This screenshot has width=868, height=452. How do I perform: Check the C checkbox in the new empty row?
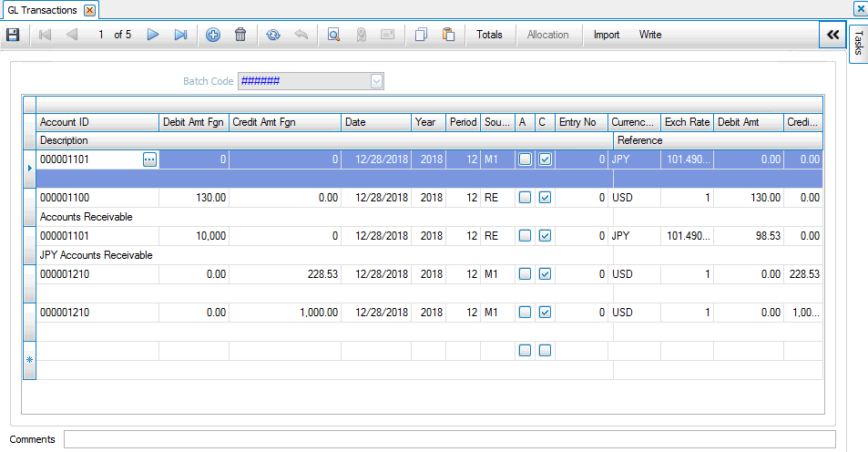545,350
